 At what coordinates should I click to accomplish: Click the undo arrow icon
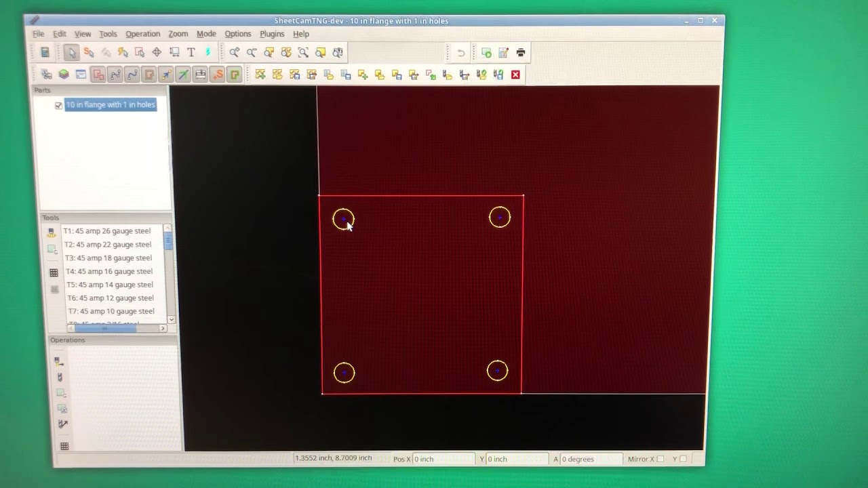tap(461, 52)
